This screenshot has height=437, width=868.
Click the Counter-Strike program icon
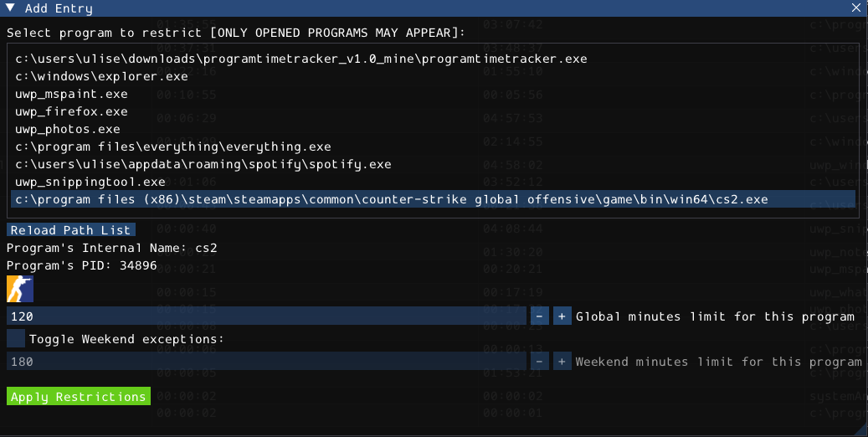tap(20, 289)
